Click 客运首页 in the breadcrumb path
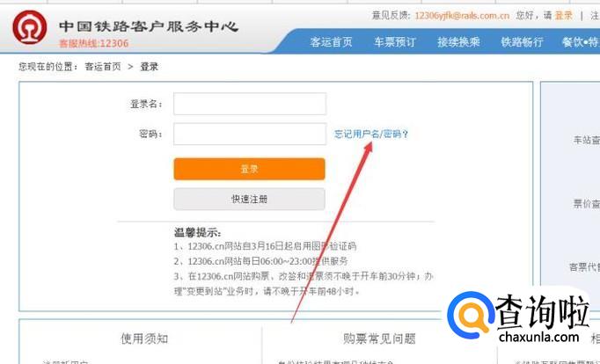The width and height of the screenshot is (600, 364). coord(103,67)
